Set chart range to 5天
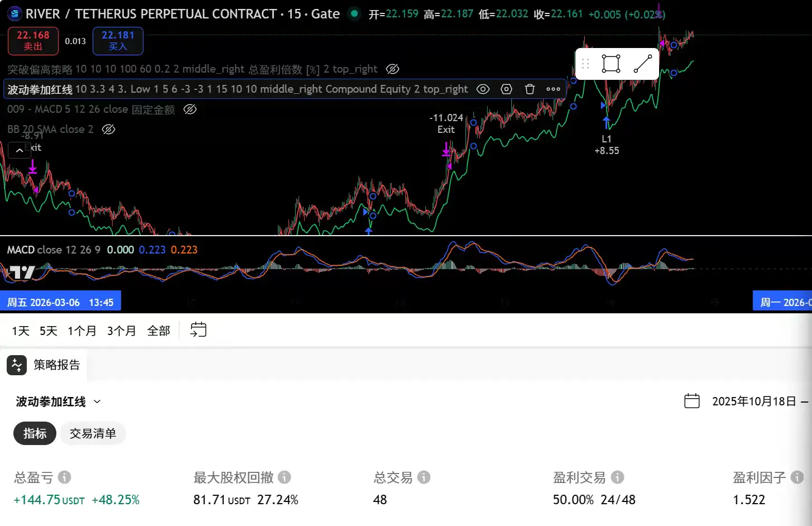 49,331
